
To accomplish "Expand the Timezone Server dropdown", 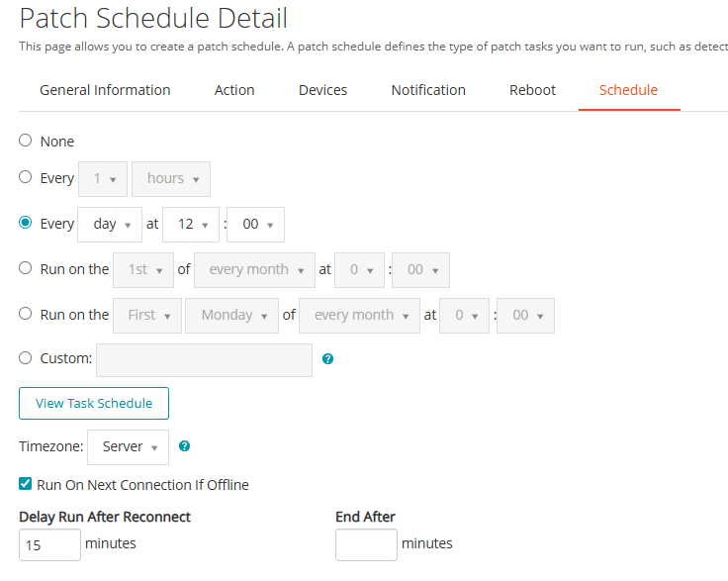I will pos(129,446).
